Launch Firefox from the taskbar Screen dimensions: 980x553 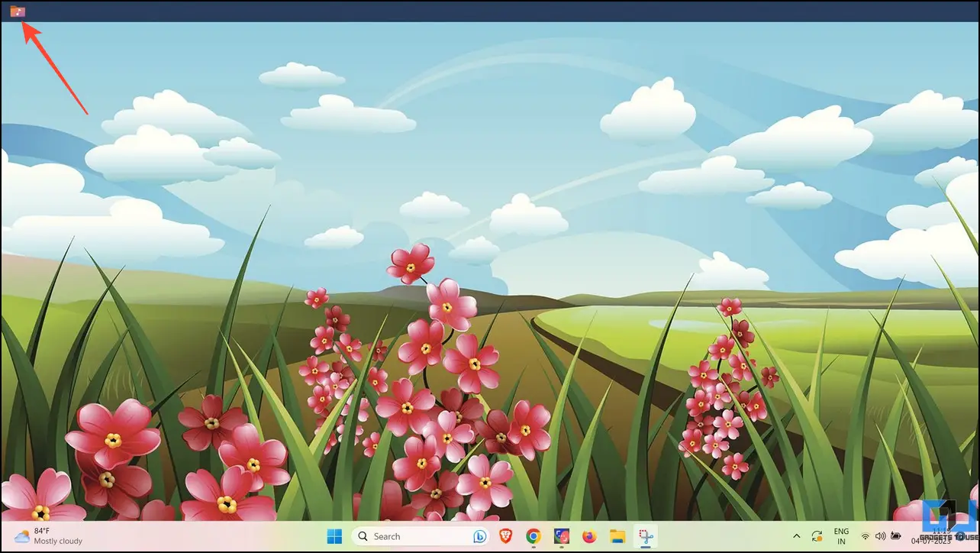pos(588,536)
